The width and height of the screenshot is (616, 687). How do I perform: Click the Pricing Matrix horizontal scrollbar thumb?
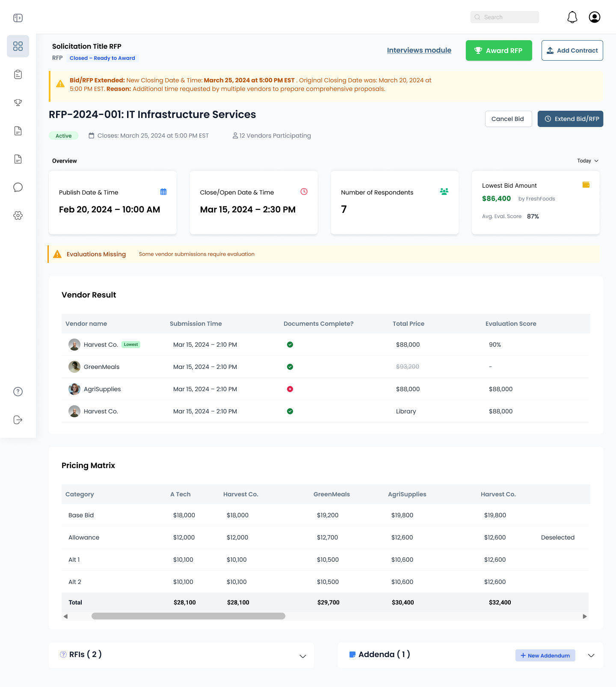point(188,616)
